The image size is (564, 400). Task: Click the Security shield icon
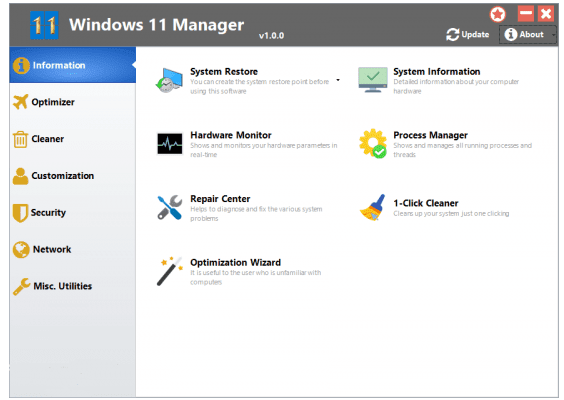coord(20,213)
